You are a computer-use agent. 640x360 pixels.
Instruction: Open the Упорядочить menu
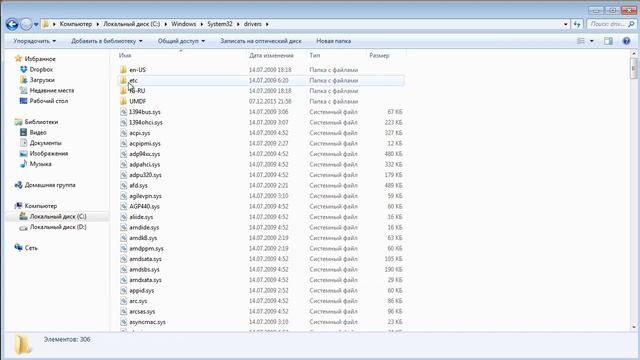click(34, 41)
